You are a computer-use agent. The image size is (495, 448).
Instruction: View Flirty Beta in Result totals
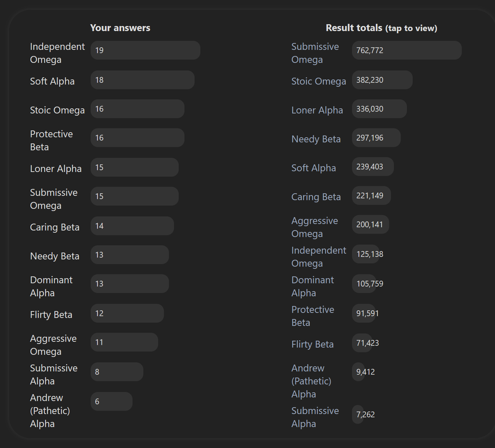[312, 344]
